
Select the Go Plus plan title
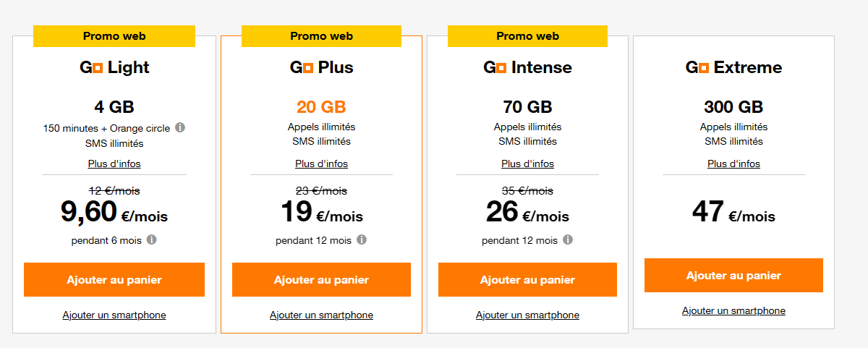point(321,68)
